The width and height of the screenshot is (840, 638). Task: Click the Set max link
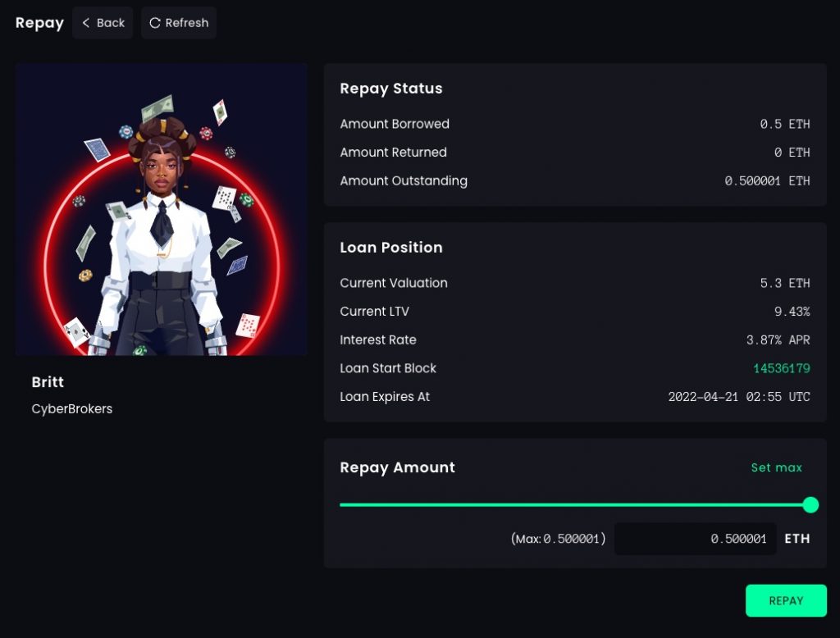(776, 467)
